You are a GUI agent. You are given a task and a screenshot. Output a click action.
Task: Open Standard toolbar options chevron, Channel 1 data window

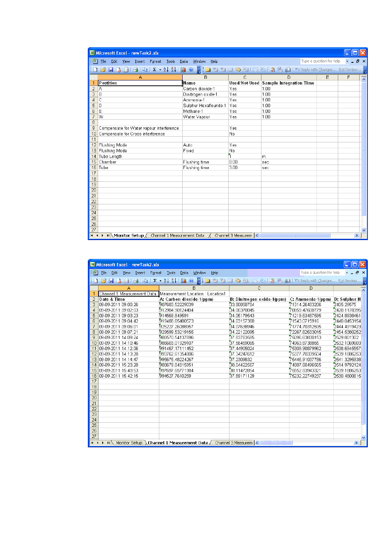coord(199,282)
